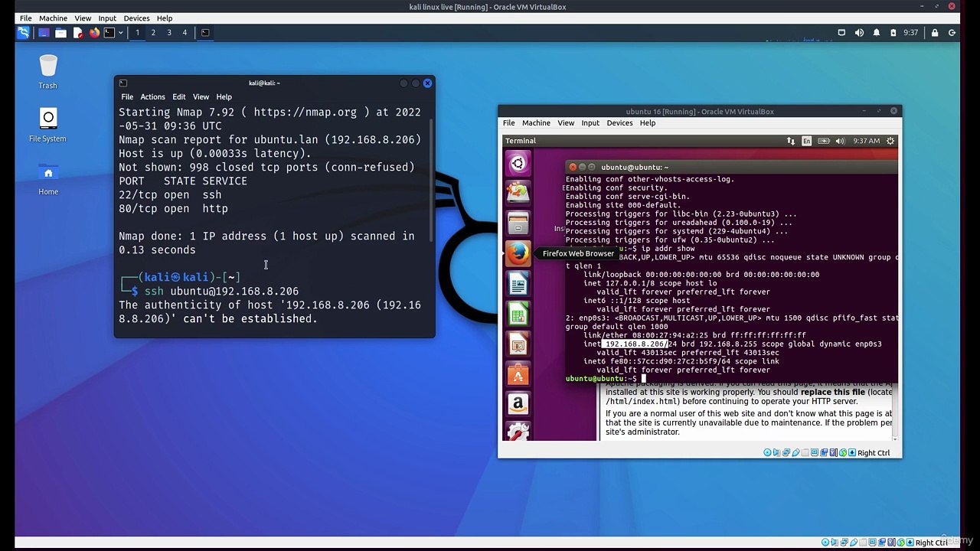Click the 9:37 clock in Kali panel
Viewport: 980px width, 551px height.
910,33
